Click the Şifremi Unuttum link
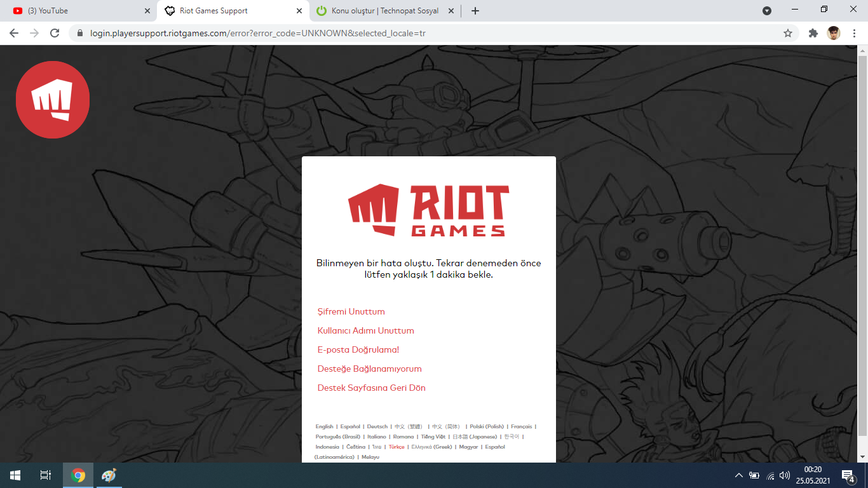The height and width of the screenshot is (488, 868). pyautogui.click(x=351, y=312)
